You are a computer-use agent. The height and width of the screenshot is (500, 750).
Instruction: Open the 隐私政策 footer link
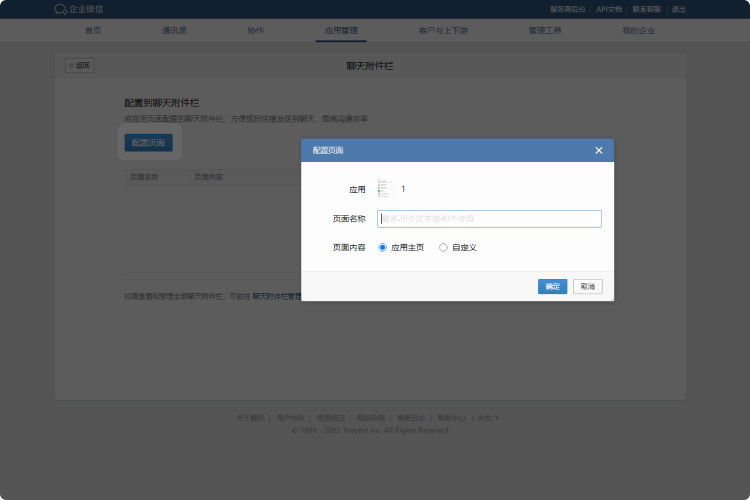371,418
